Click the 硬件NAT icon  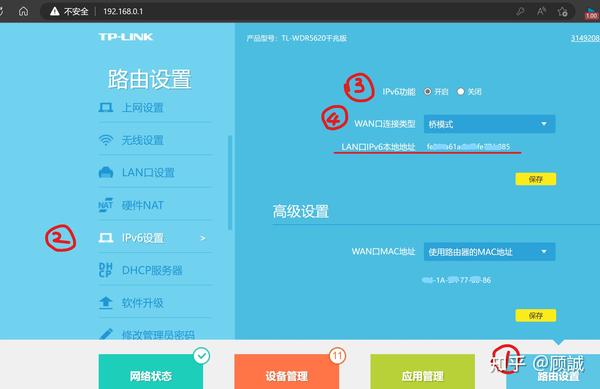(106, 205)
